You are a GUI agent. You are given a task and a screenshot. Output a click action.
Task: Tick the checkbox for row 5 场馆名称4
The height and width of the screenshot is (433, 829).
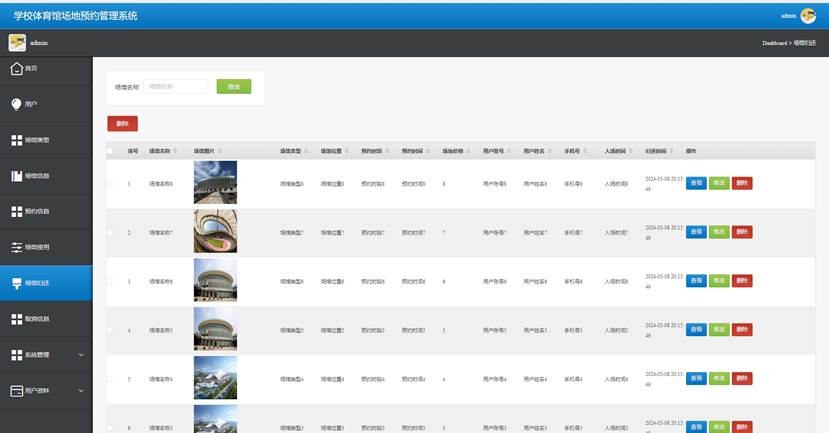tap(109, 379)
